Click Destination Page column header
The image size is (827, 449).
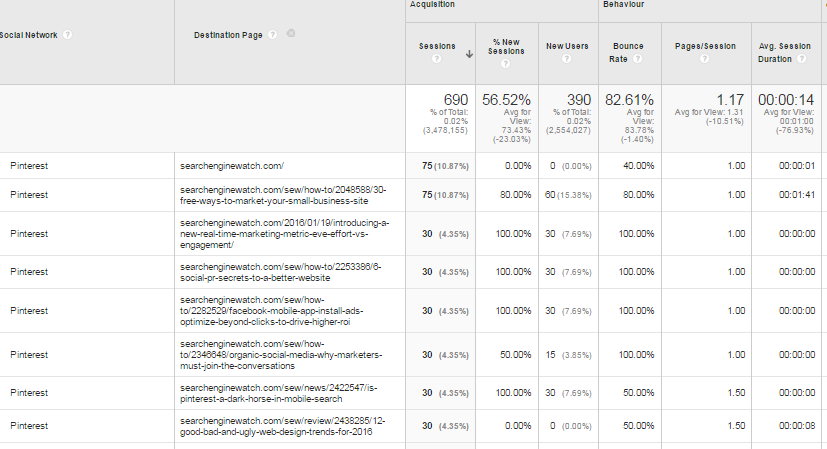click(x=228, y=35)
